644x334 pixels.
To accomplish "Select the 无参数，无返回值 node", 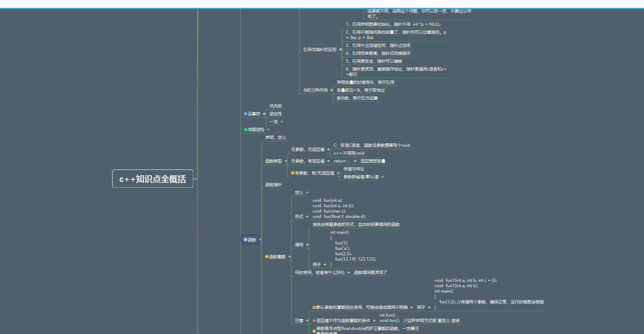I will pos(308,149).
